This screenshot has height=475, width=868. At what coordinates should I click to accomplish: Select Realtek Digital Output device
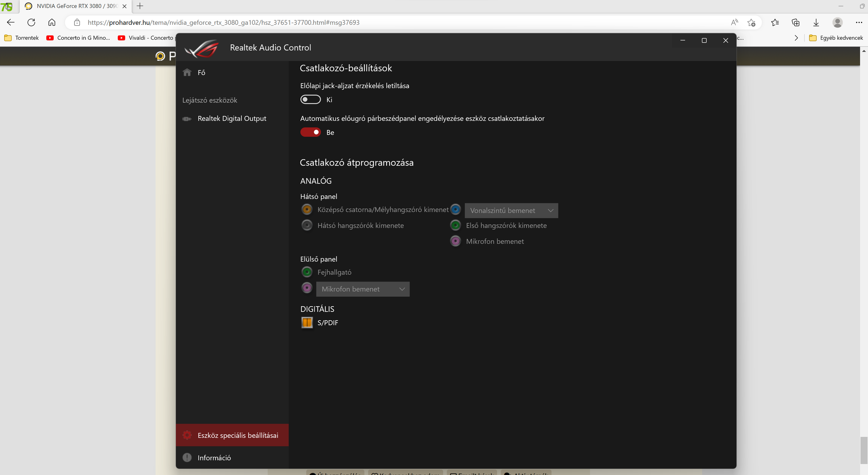tap(232, 118)
